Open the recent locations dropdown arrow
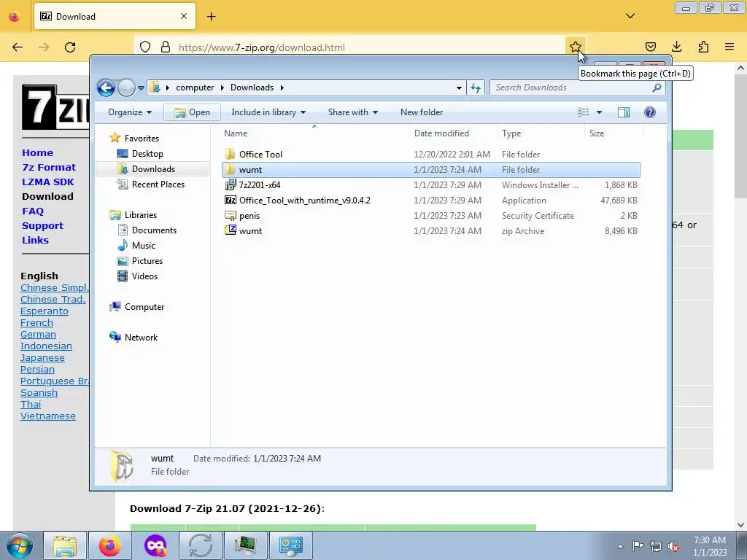Image resolution: width=747 pixels, height=560 pixels. click(x=141, y=88)
